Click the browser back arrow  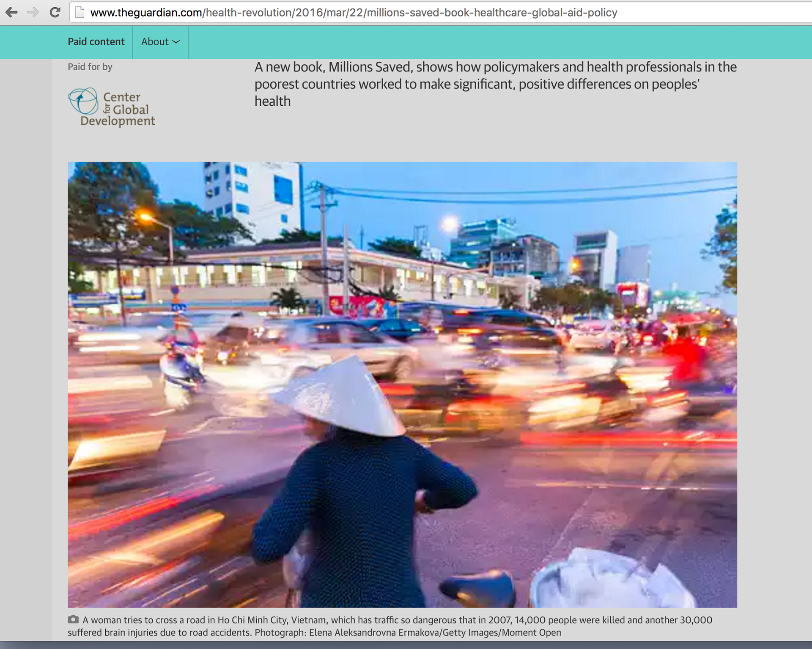pos(11,12)
